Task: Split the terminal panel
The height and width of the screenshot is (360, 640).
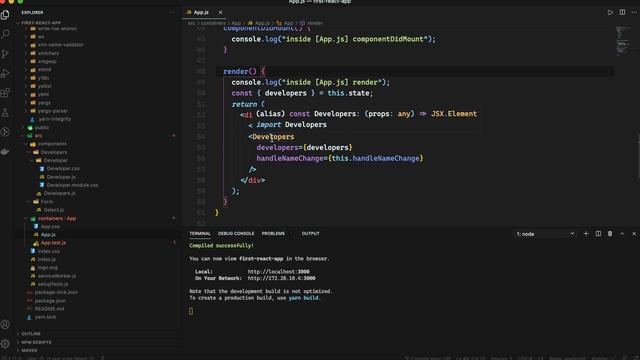Action: [598, 233]
